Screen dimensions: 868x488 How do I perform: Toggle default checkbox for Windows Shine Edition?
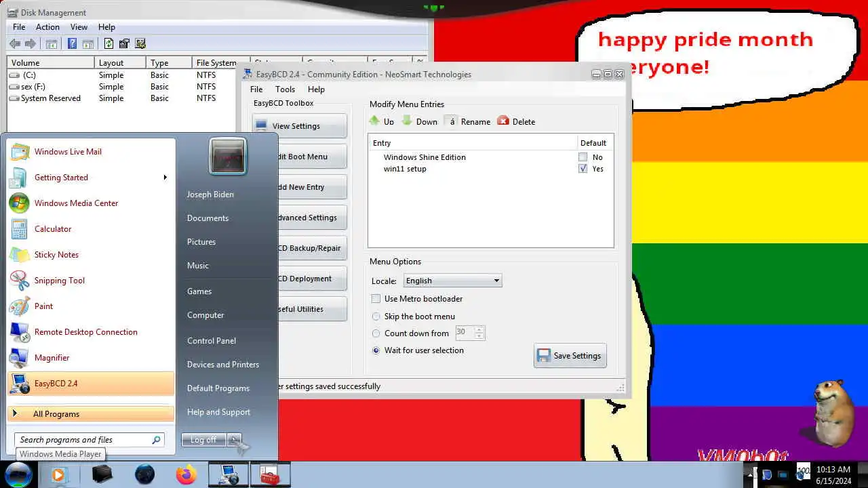pos(583,157)
